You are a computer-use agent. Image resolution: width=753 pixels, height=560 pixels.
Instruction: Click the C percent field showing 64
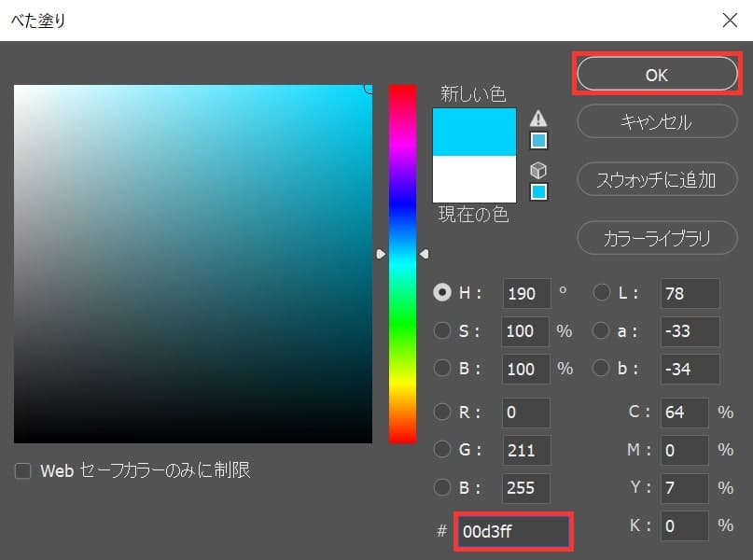684,413
